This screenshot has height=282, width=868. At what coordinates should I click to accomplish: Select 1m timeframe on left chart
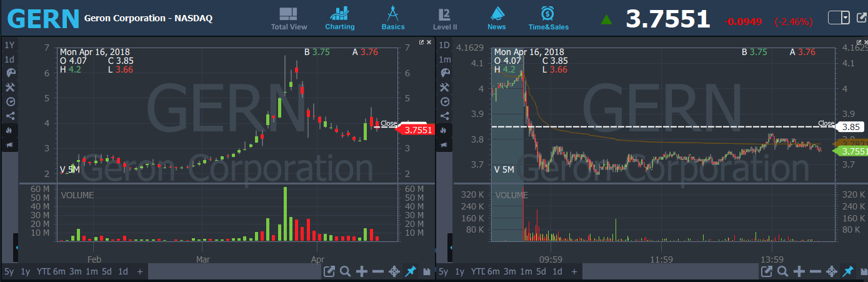[x=91, y=271]
